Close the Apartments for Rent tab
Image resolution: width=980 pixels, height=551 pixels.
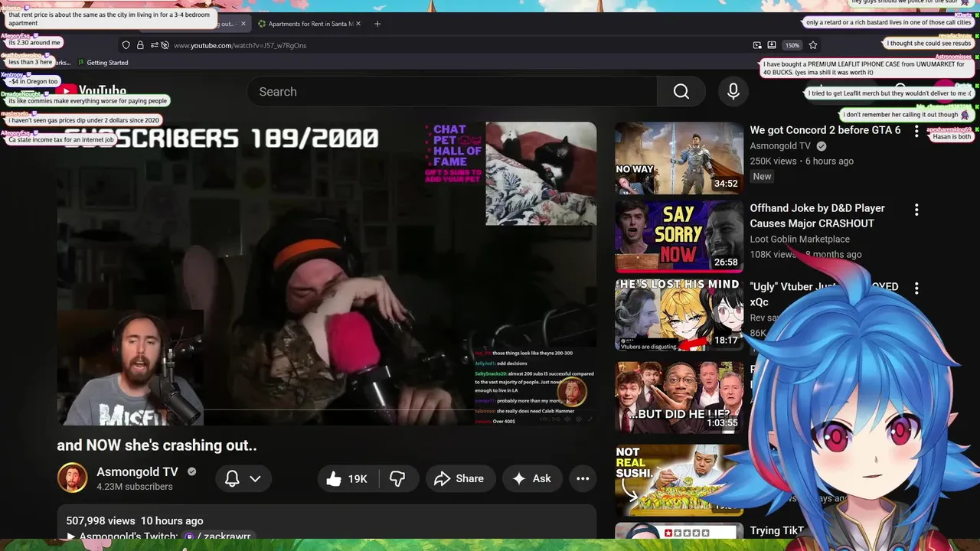point(358,24)
